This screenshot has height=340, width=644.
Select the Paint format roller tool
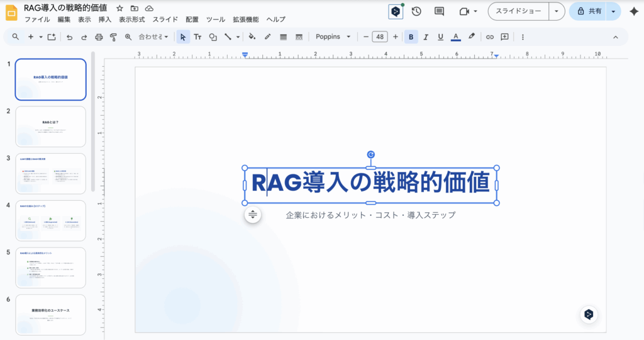click(113, 37)
